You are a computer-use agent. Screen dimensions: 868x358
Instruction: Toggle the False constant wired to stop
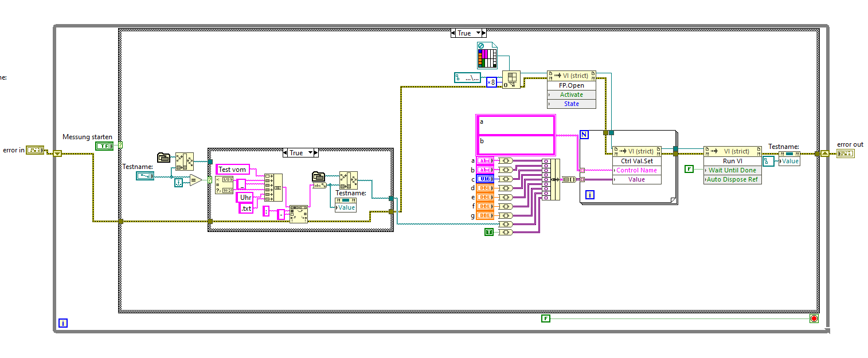click(x=545, y=318)
